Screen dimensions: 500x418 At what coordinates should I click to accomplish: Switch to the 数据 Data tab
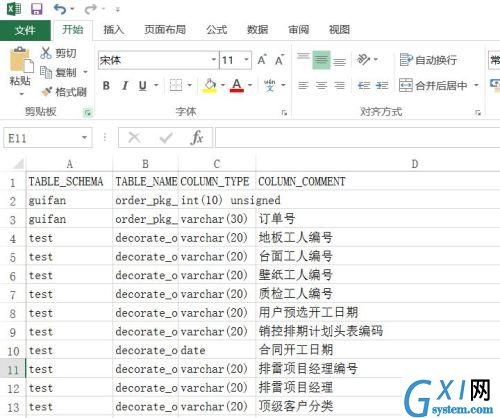(257, 30)
